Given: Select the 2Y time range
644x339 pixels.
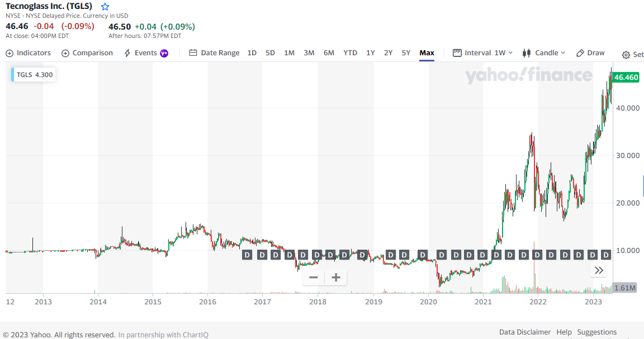Looking at the screenshot, I should tap(388, 53).
